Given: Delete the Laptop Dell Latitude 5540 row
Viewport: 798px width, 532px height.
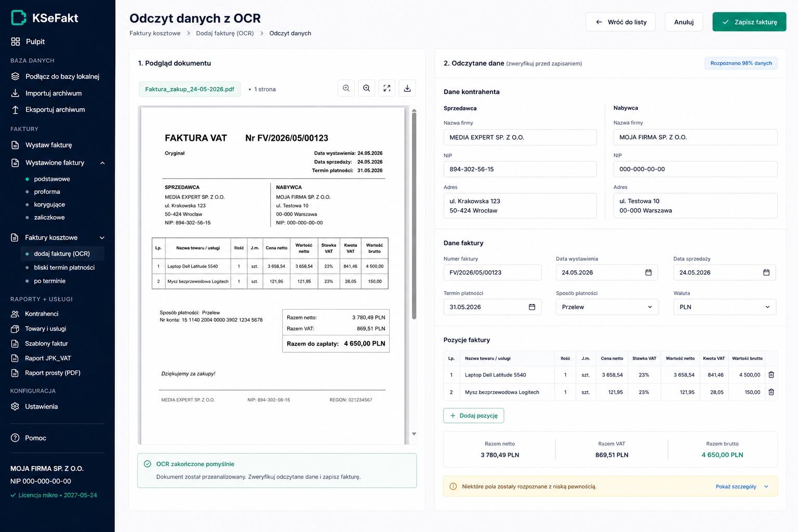Looking at the screenshot, I should tap(771, 375).
